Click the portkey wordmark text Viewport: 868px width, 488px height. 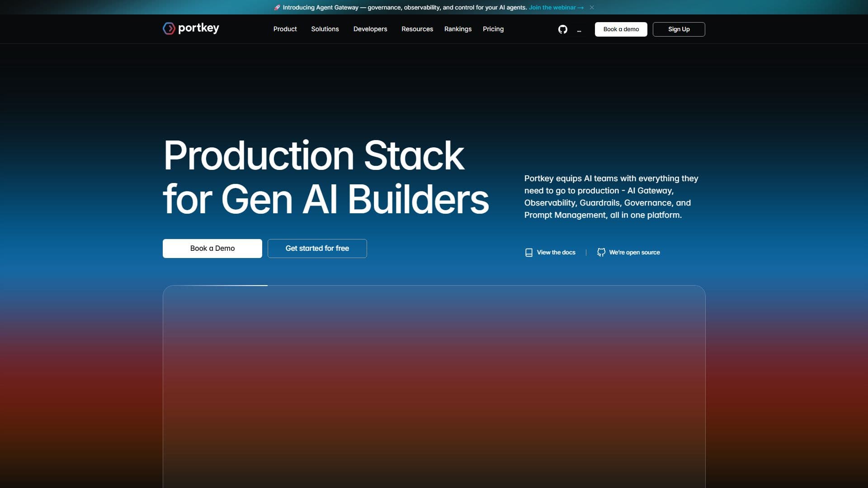tap(198, 28)
